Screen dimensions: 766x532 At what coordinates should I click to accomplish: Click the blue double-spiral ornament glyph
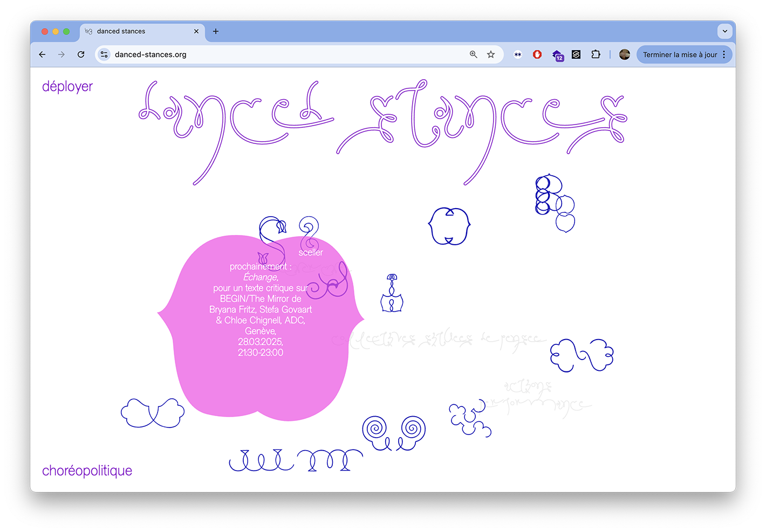(x=394, y=433)
